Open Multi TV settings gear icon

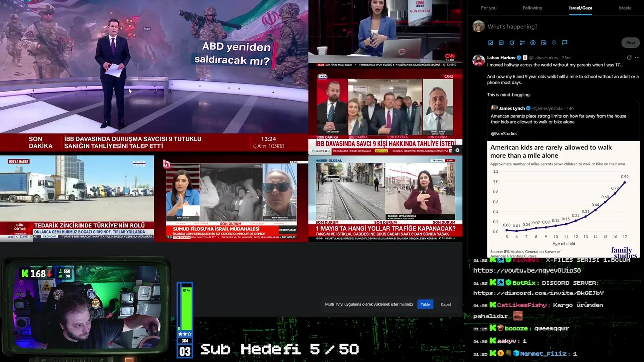[457, 150]
